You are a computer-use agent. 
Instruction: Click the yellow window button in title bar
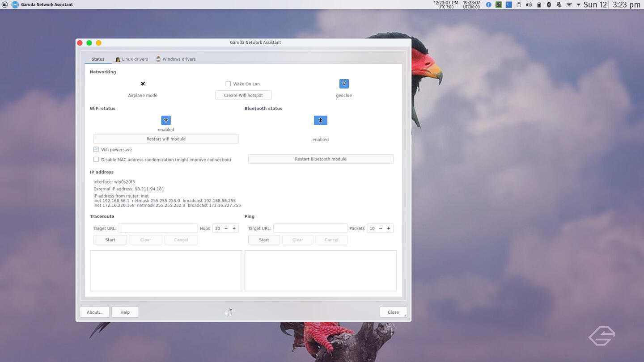(99, 43)
